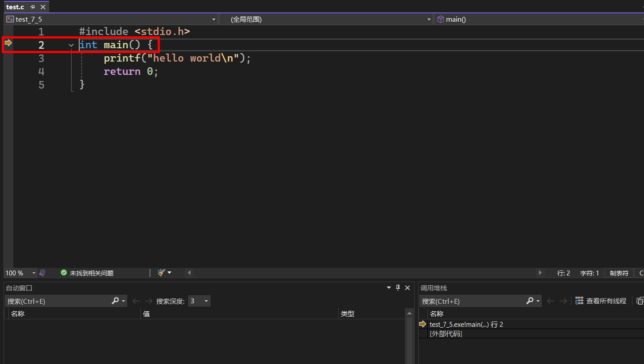Click the call stack current-frame arrow icon
This screenshot has width=644, height=364.
423,324
